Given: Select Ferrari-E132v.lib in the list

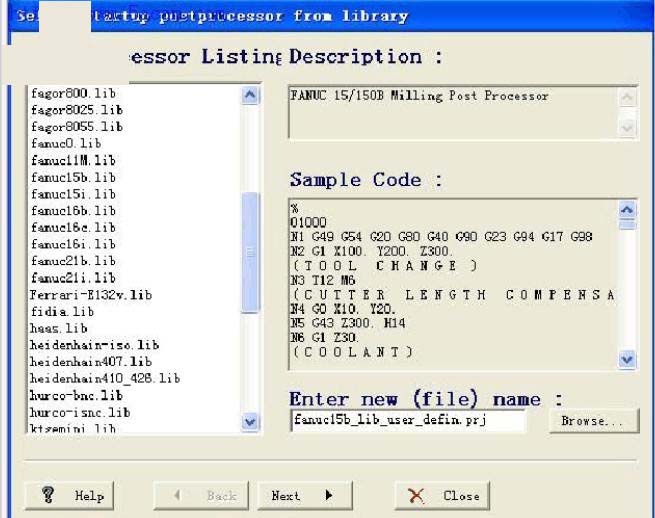Looking at the screenshot, I should click(91, 295).
